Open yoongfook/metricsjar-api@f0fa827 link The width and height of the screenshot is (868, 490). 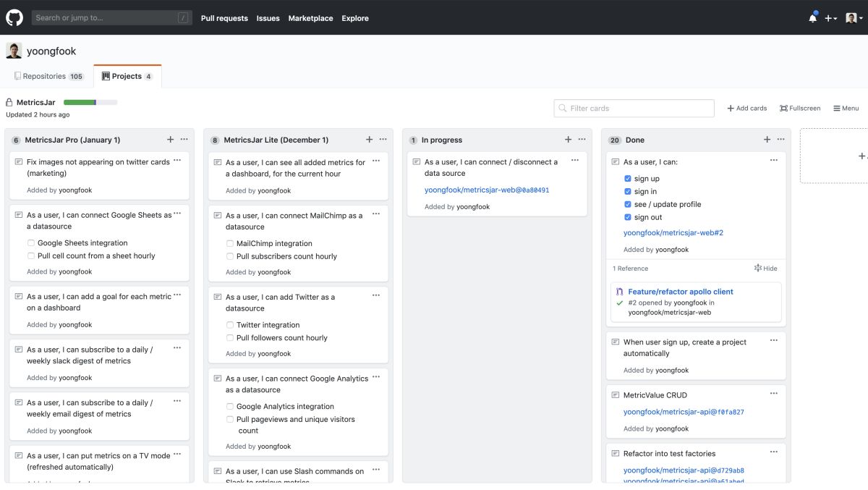coord(684,412)
